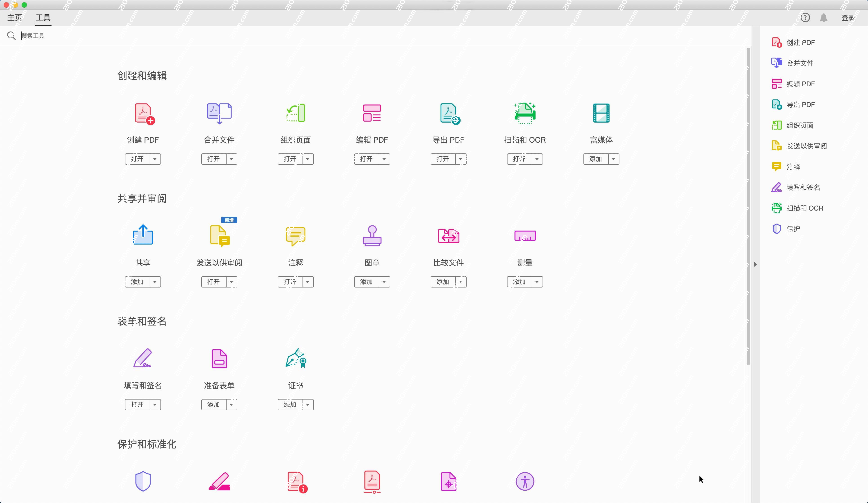Click the 登录 sign-in link
Image resolution: width=868 pixels, height=503 pixels.
pos(848,18)
